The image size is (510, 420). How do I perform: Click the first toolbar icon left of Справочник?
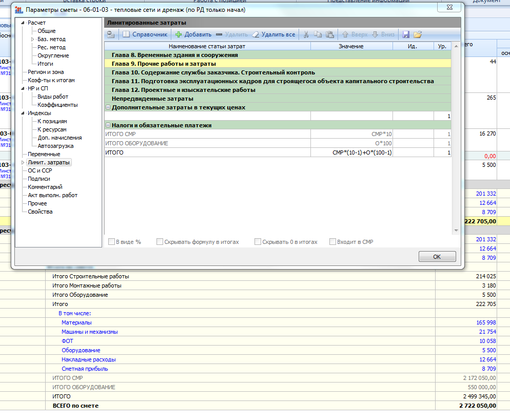click(110, 34)
